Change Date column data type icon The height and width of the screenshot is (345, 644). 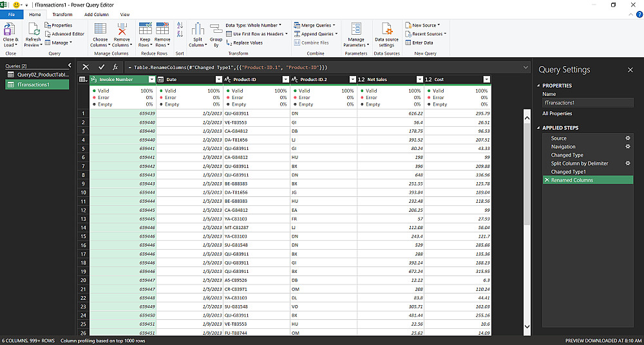tap(160, 80)
